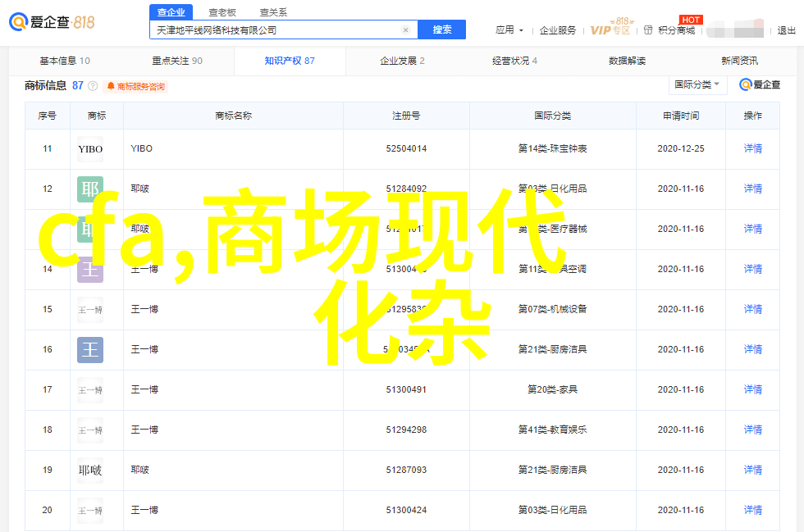804x532 pixels.
Task: Open the YIBO trademark image in row 11
Action: [90, 149]
